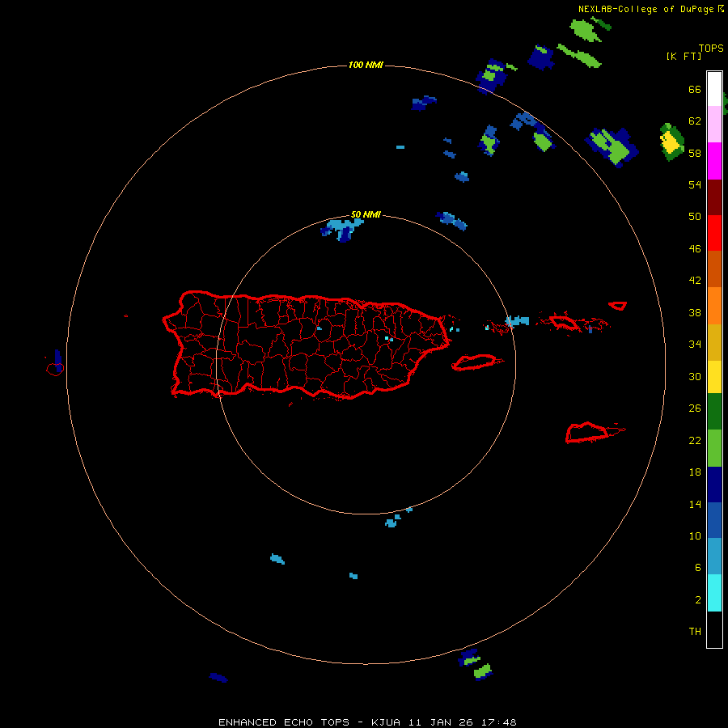This screenshot has height=728, width=728.
Task: Click the 50 legend value
Action: (x=695, y=217)
